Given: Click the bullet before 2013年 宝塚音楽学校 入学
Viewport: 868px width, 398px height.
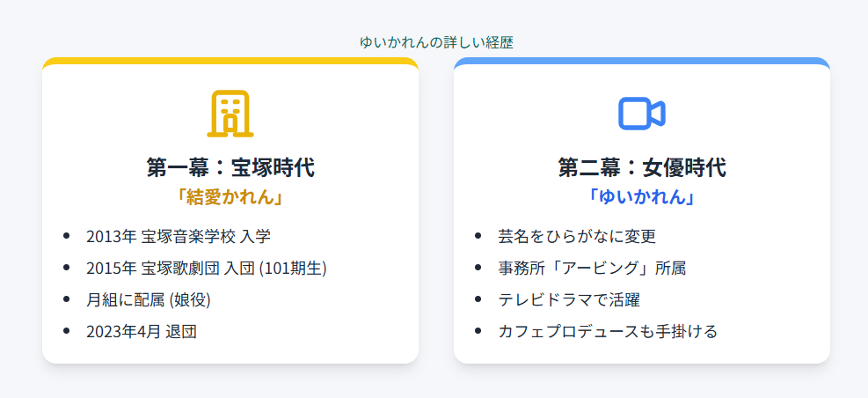Looking at the screenshot, I should click(x=67, y=236).
